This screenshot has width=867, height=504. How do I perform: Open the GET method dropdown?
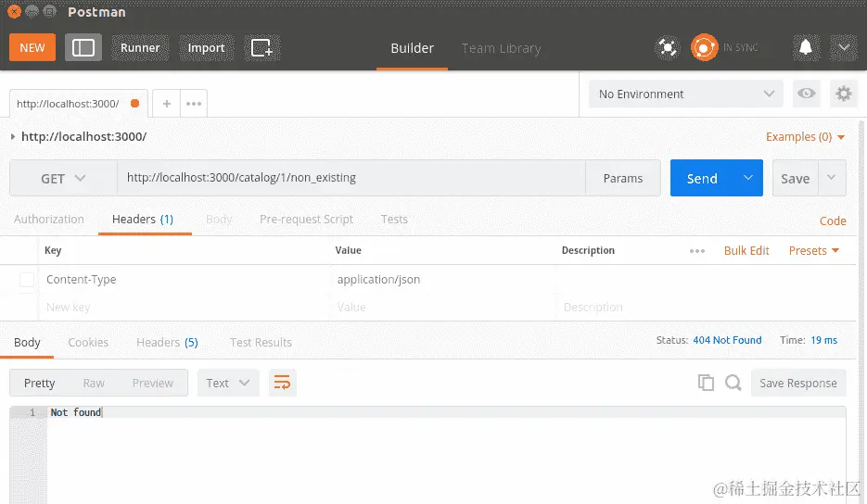63,179
